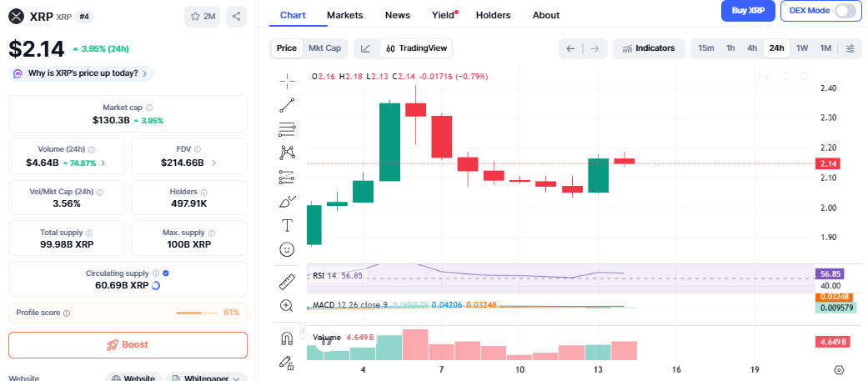868x381 pixels.
Task: Open the News tab
Action: click(x=398, y=15)
